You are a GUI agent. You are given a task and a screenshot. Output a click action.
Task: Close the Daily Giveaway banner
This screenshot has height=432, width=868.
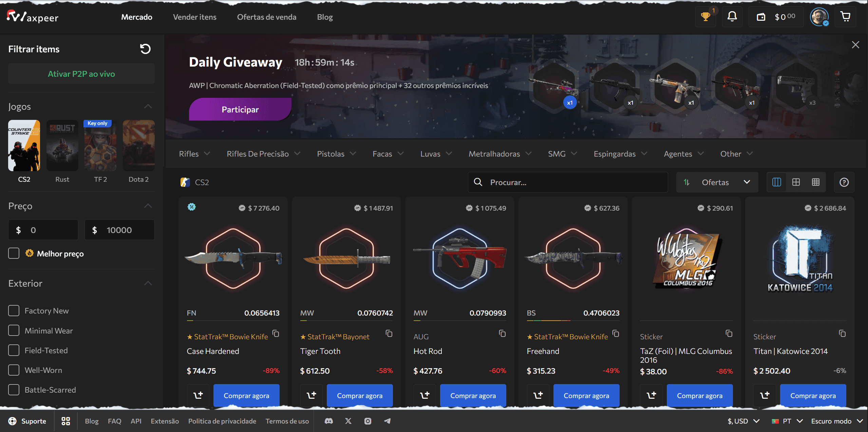855,45
